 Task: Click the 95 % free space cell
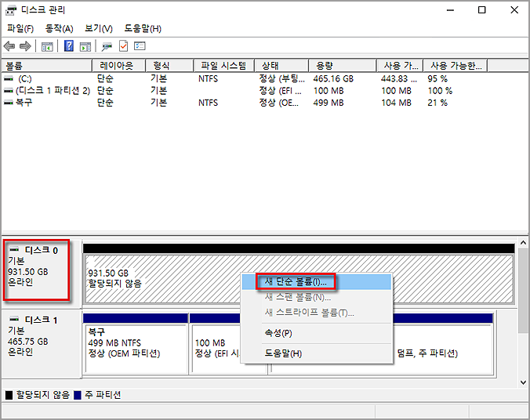click(x=437, y=78)
